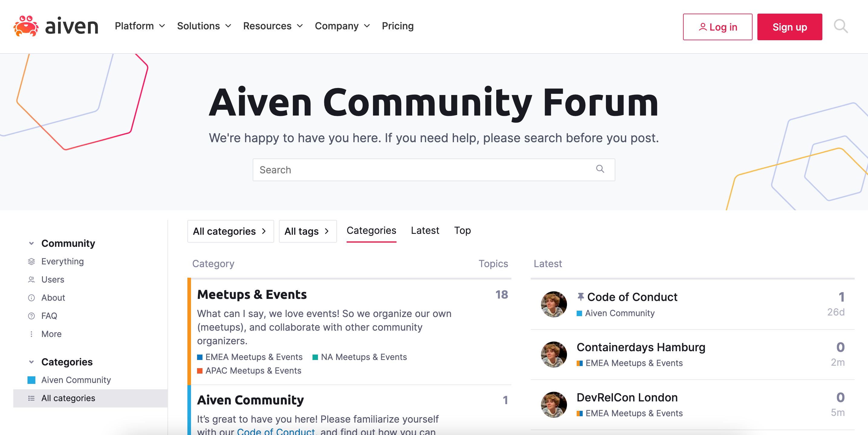
Task: Collapse the Categories sidebar section
Action: coord(31,362)
